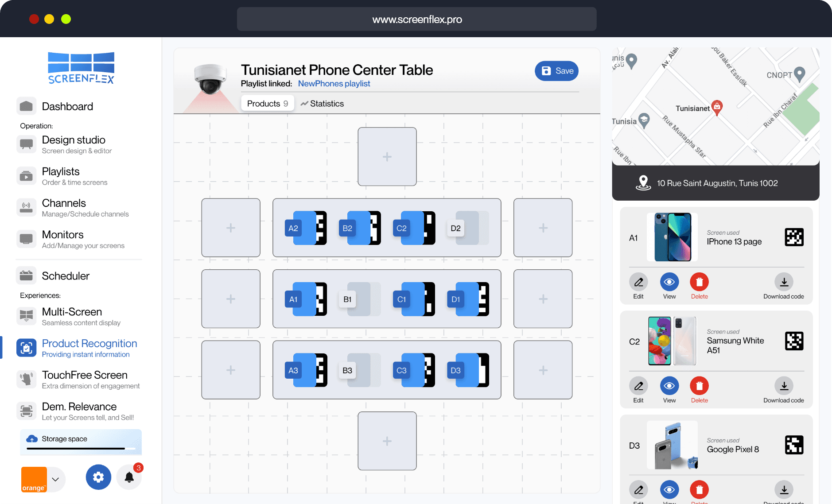Click the Tunisianet map pin marker
The height and width of the screenshot is (504, 832).
717,107
